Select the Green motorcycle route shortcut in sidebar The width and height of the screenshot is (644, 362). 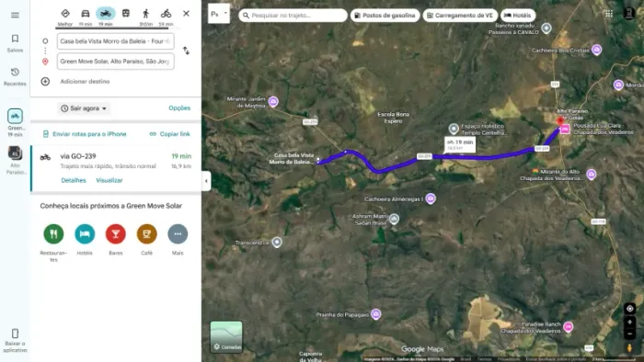(x=15, y=116)
